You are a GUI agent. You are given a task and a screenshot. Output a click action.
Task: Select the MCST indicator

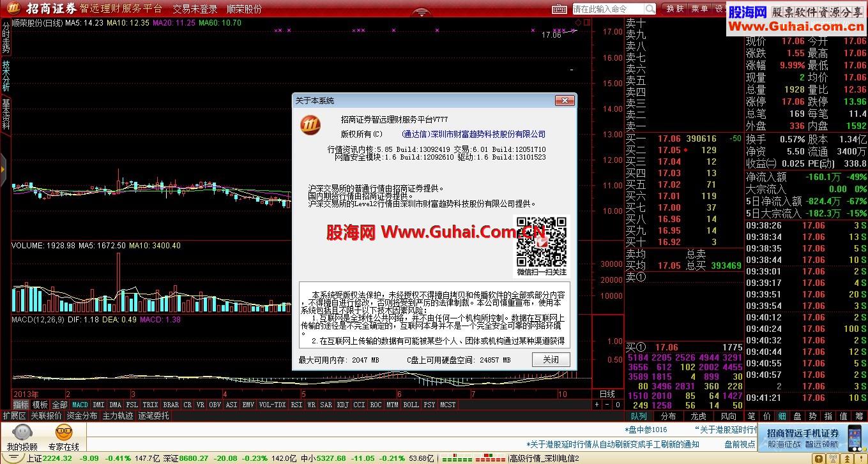[448, 405]
